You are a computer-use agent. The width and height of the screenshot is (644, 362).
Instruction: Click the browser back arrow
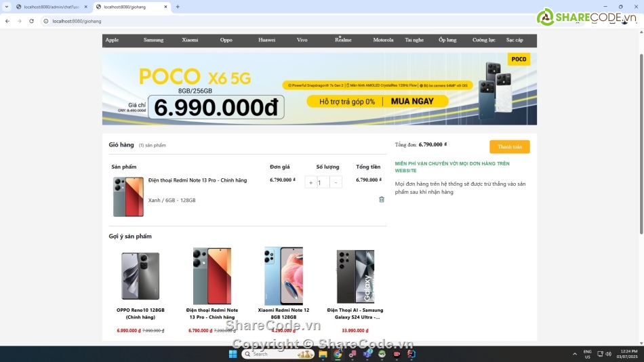point(7,21)
